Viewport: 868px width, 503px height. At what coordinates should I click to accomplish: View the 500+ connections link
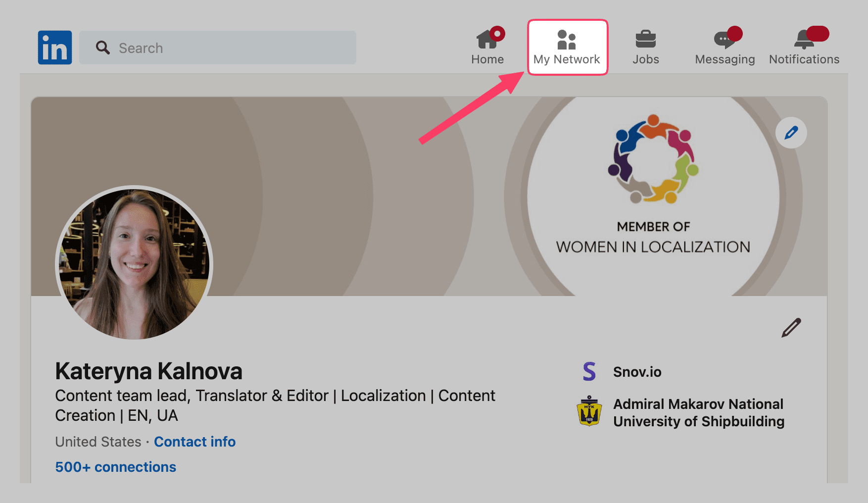point(115,467)
